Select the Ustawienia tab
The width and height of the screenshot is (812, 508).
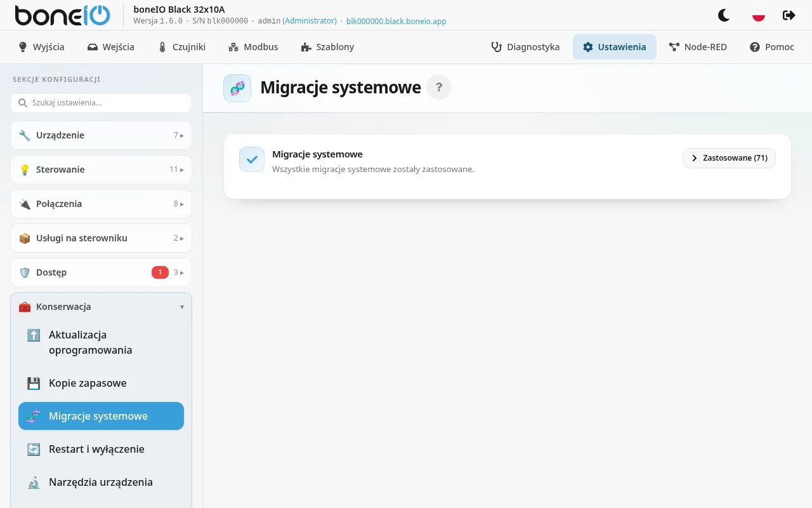[x=614, y=47]
